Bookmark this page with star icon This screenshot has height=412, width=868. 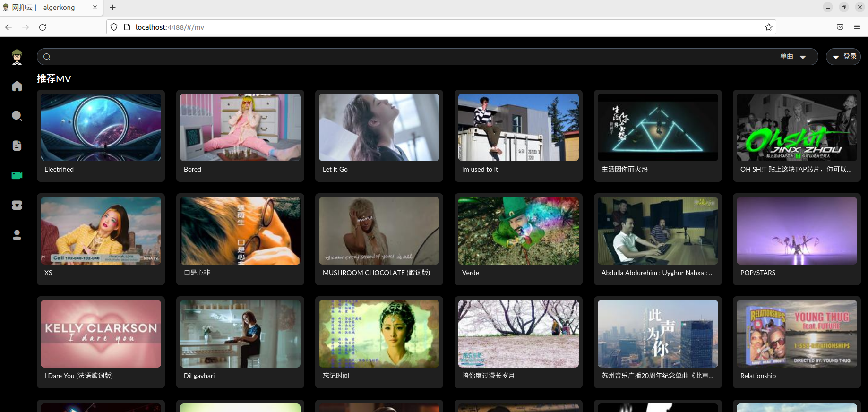coord(769,27)
